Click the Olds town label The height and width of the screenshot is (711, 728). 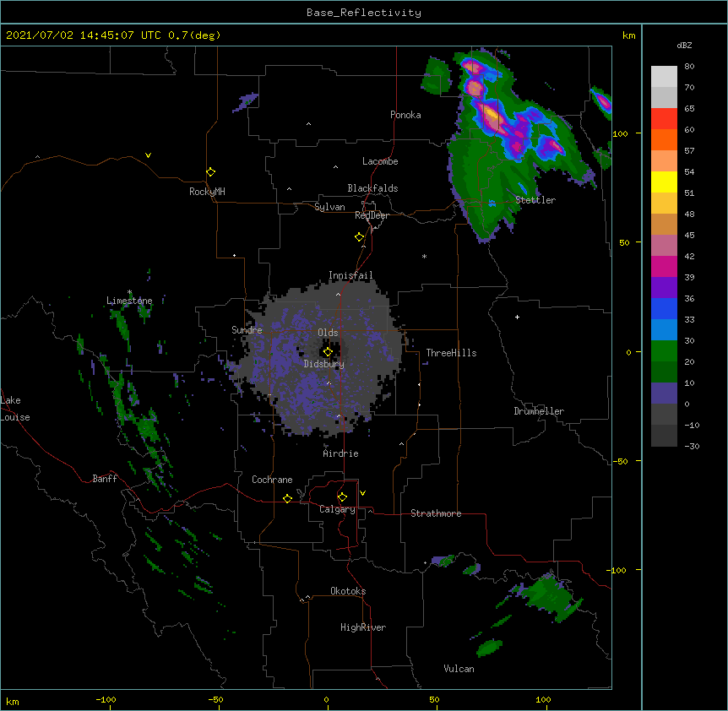328,333
